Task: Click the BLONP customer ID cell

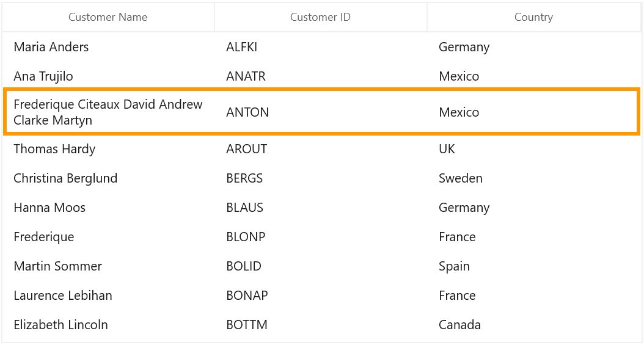Action: [320, 237]
